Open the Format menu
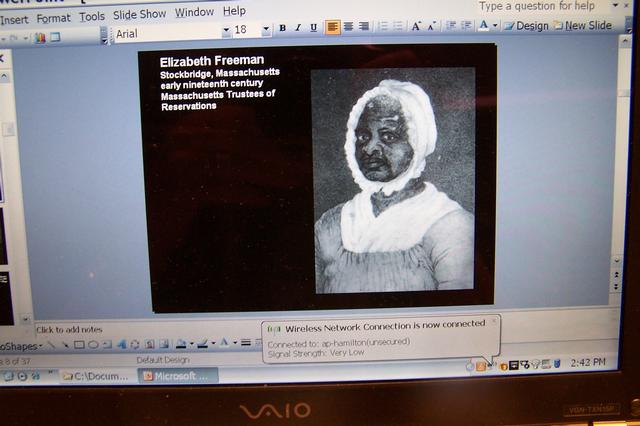The image size is (640, 426). 54,18
